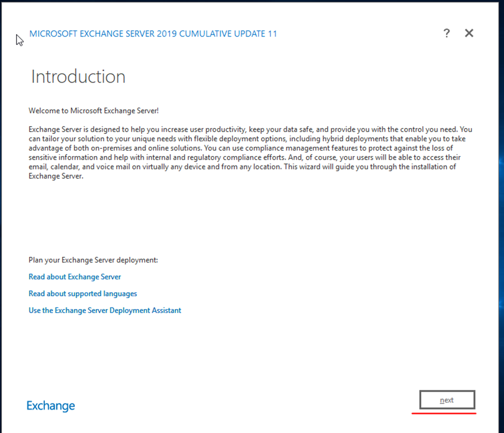This screenshot has width=504, height=433.
Task: Click the paragraph line starting 'advantage of both on-premises'
Action: (x=240, y=148)
